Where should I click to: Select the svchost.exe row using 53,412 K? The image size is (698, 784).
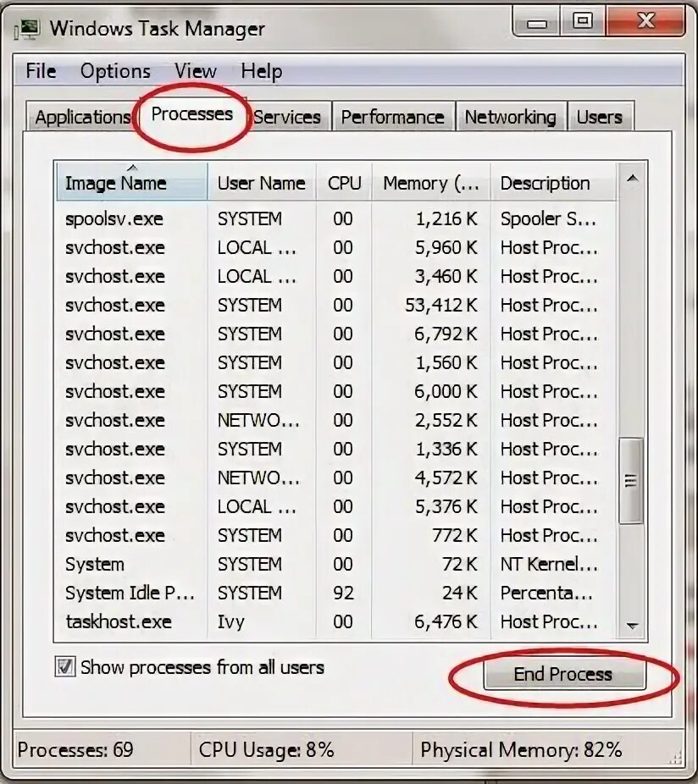[x=335, y=305]
